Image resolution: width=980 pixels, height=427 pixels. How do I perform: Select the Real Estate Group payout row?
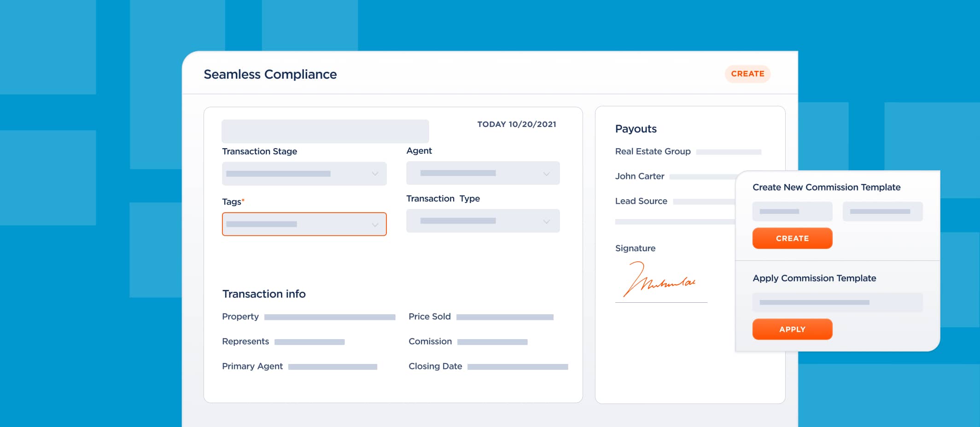(x=653, y=151)
